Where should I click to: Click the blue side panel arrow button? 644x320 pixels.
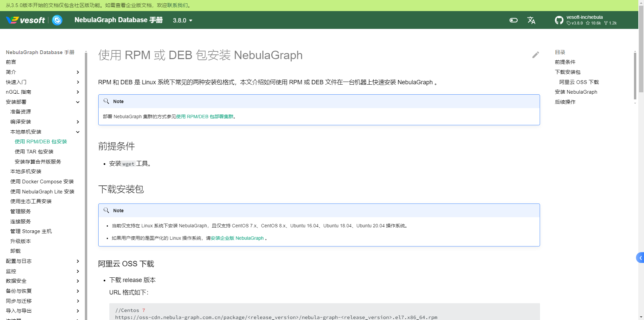click(x=640, y=258)
